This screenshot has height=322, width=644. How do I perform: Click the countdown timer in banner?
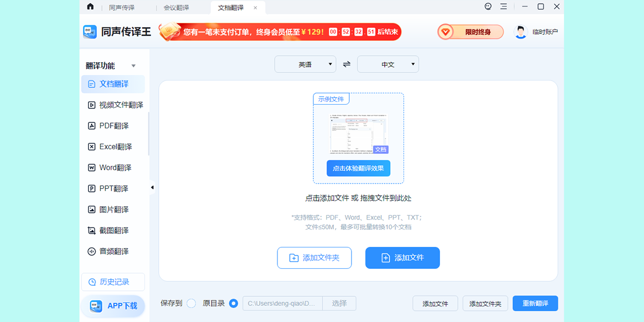(352, 32)
